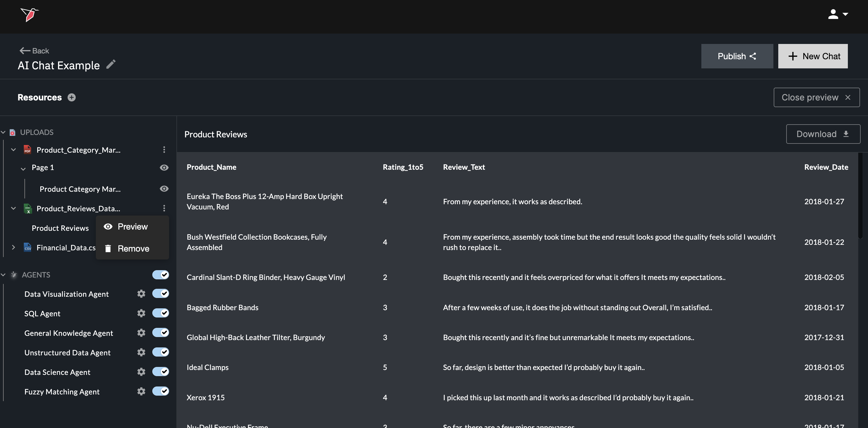The height and width of the screenshot is (428, 868).
Task: Add a resource with the plus icon
Action: pos(71,97)
